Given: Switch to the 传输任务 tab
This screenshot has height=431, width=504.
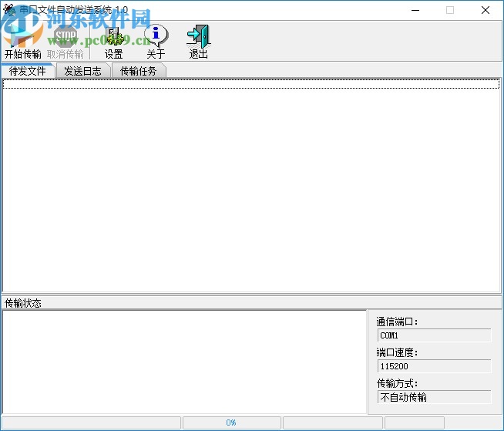Looking at the screenshot, I should click(x=139, y=71).
